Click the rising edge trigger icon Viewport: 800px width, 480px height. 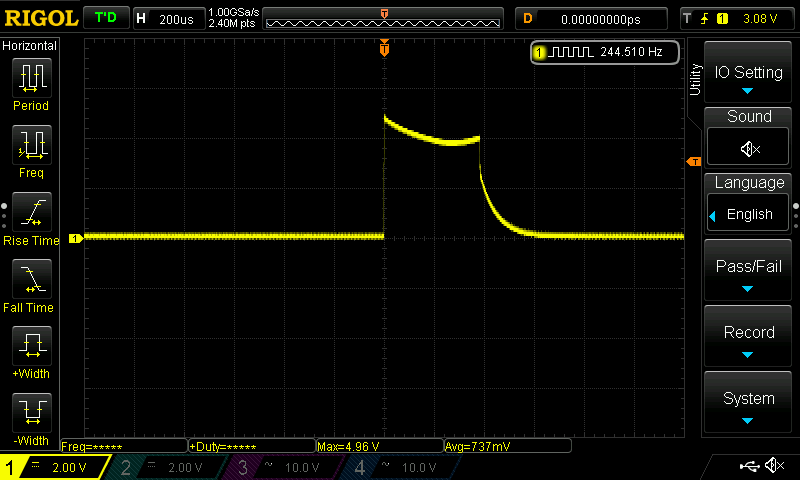pos(705,19)
